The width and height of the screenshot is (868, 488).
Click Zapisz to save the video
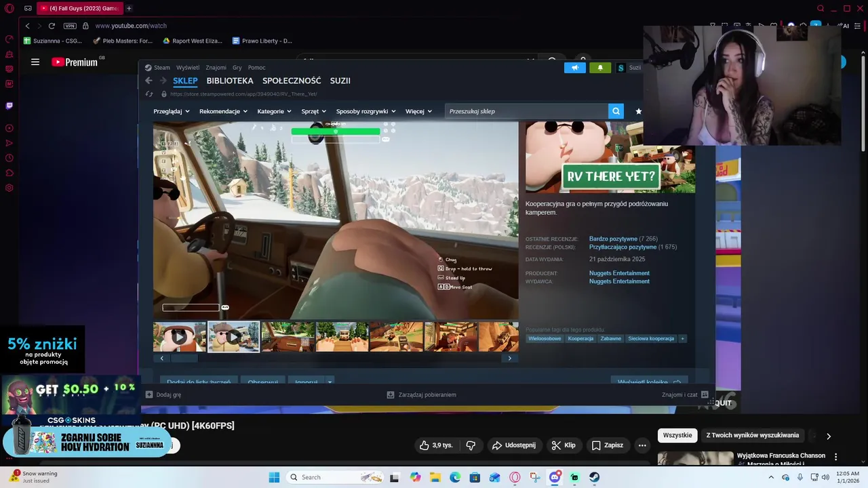[607, 445]
